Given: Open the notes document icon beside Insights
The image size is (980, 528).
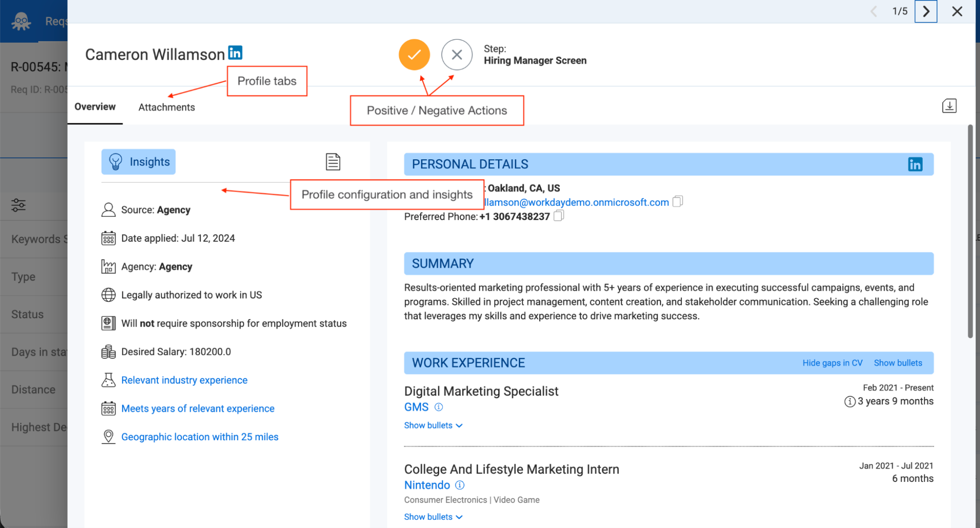Looking at the screenshot, I should pyautogui.click(x=333, y=161).
